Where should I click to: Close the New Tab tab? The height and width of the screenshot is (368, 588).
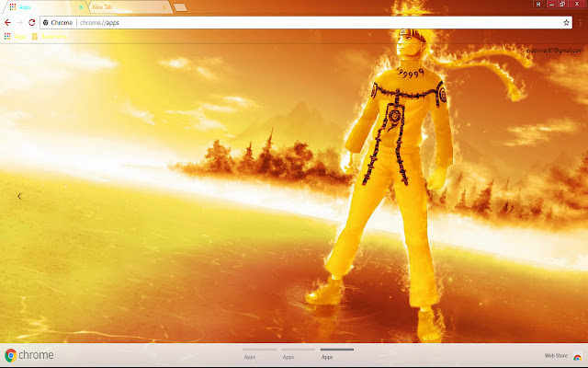tap(164, 7)
